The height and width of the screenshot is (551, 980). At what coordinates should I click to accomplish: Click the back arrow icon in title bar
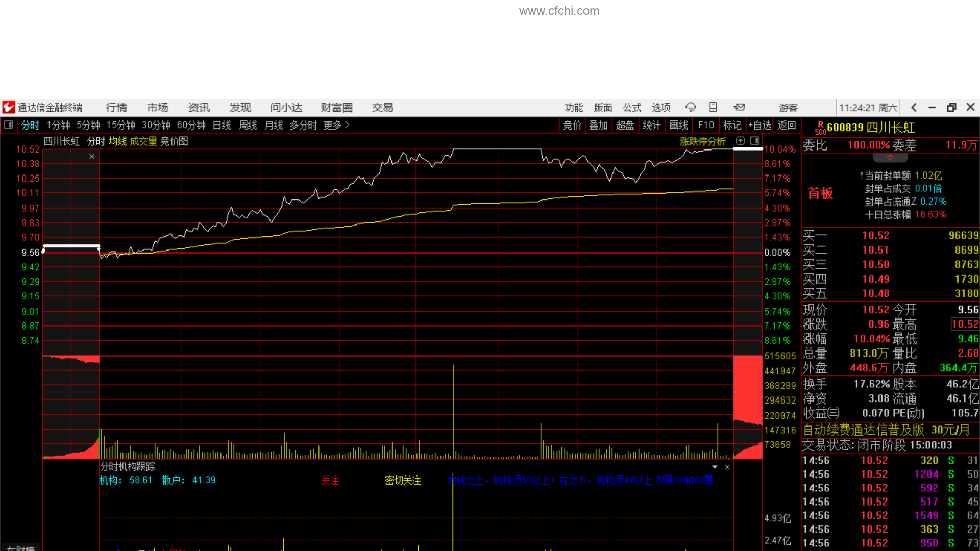coord(914,107)
